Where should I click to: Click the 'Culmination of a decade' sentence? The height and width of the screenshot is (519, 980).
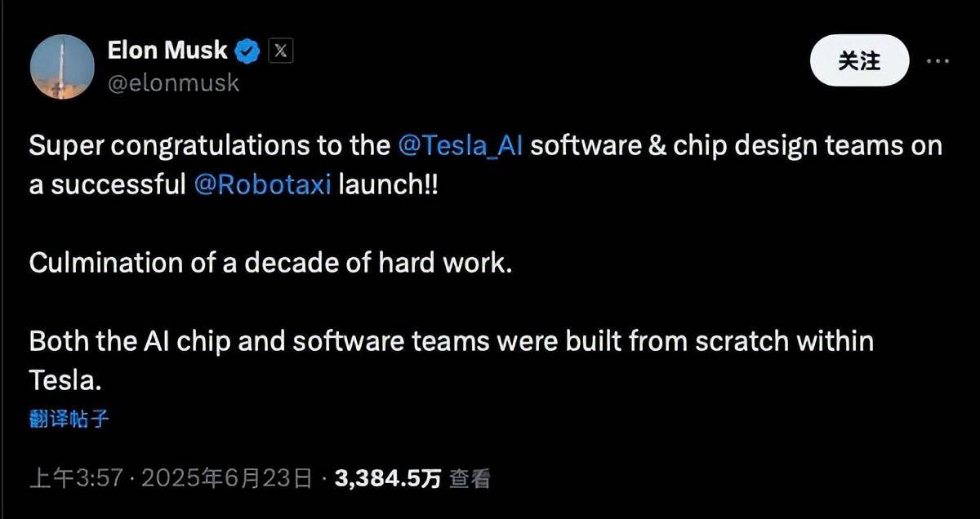click(270, 263)
